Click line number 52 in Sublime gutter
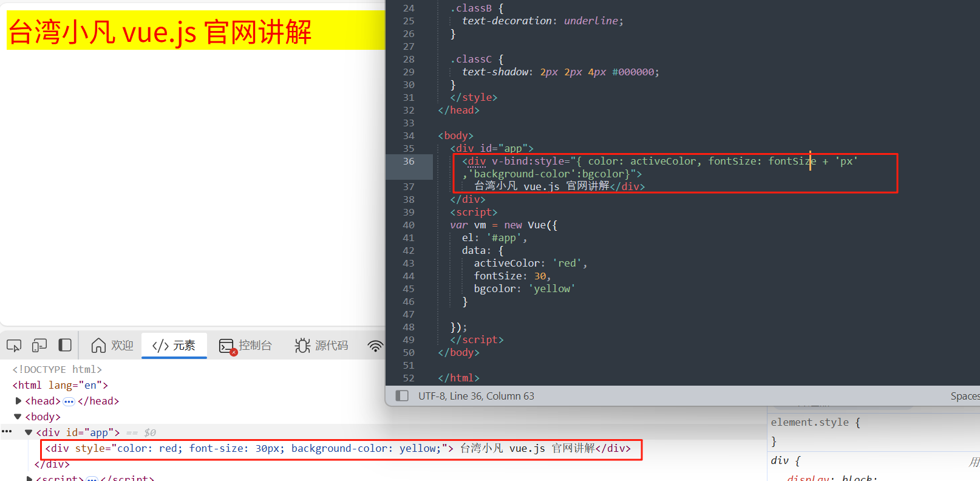The height and width of the screenshot is (481, 980). pyautogui.click(x=409, y=378)
